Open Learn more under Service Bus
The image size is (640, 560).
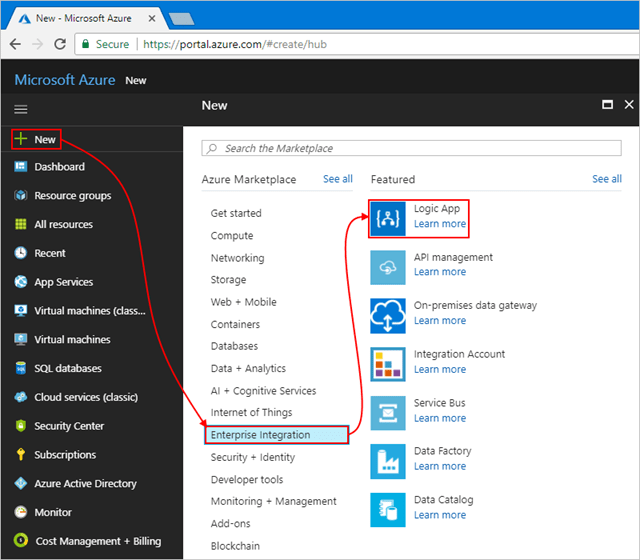(440, 418)
